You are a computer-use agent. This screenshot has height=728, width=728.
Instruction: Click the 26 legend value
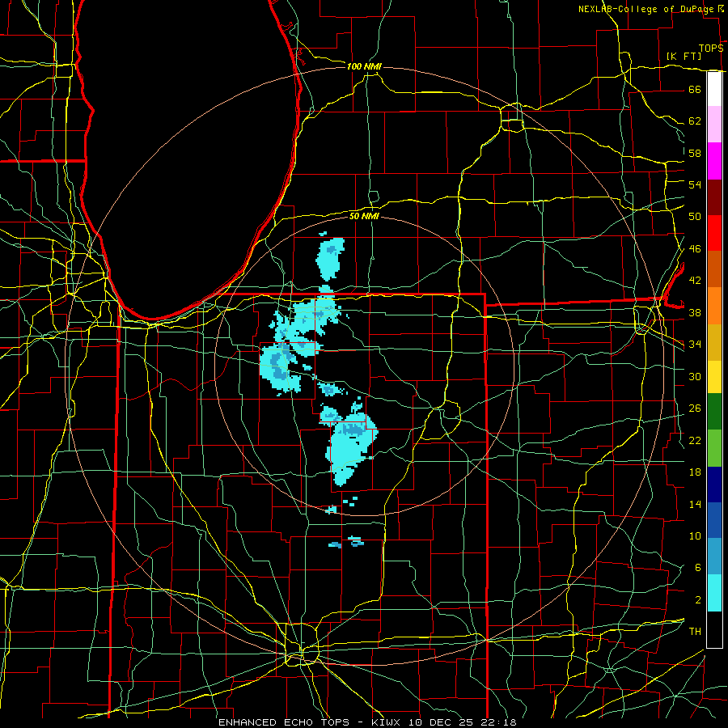tap(695, 408)
